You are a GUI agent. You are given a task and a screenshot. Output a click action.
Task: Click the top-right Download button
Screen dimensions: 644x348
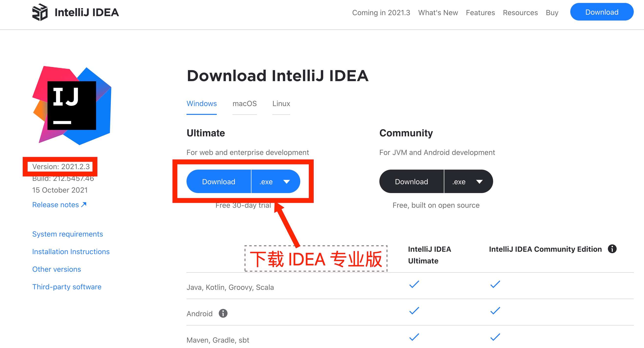click(x=602, y=12)
